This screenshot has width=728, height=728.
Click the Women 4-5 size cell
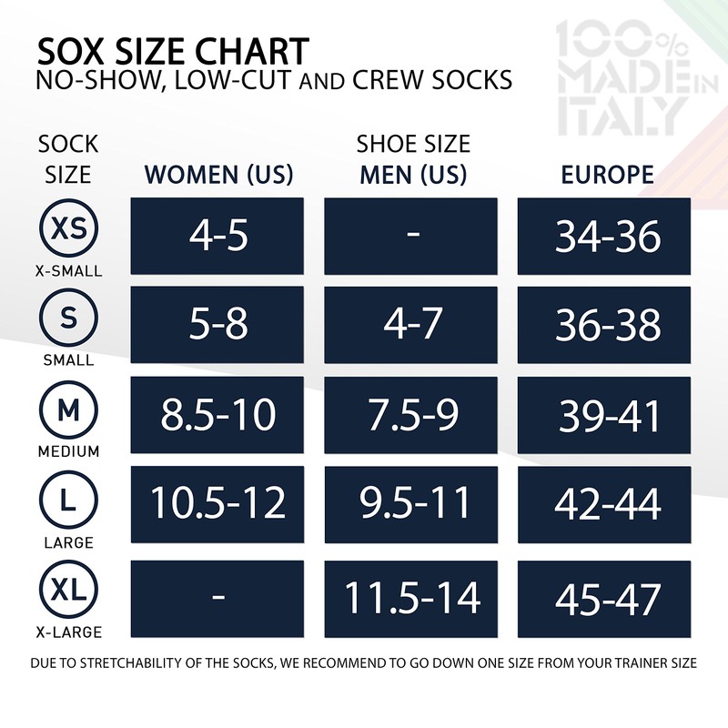click(217, 236)
